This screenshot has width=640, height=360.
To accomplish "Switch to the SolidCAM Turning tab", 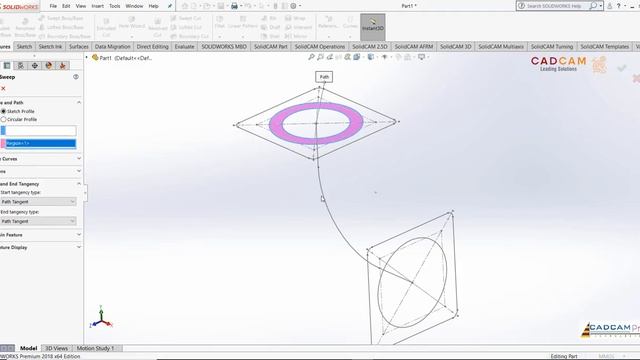I will coord(552,47).
